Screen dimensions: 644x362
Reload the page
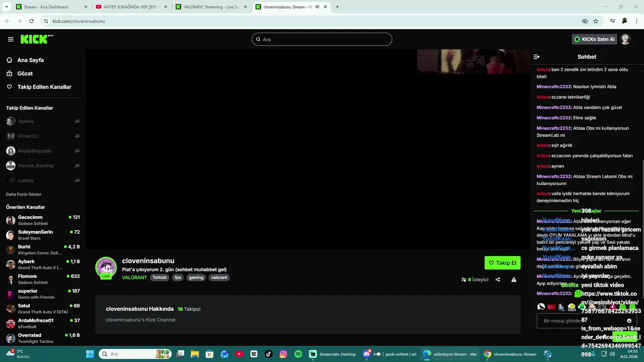tap(31, 21)
